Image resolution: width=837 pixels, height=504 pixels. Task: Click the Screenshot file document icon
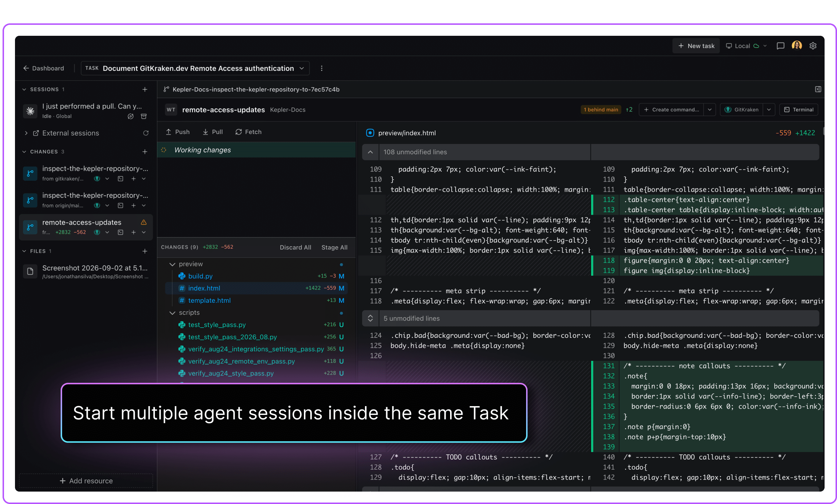coord(30,271)
